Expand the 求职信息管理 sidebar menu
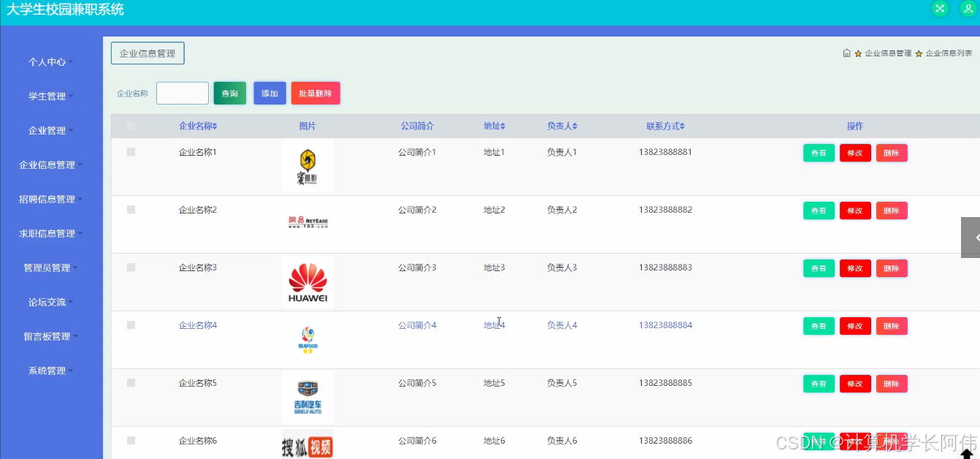The height and width of the screenshot is (459, 980). pos(51,234)
